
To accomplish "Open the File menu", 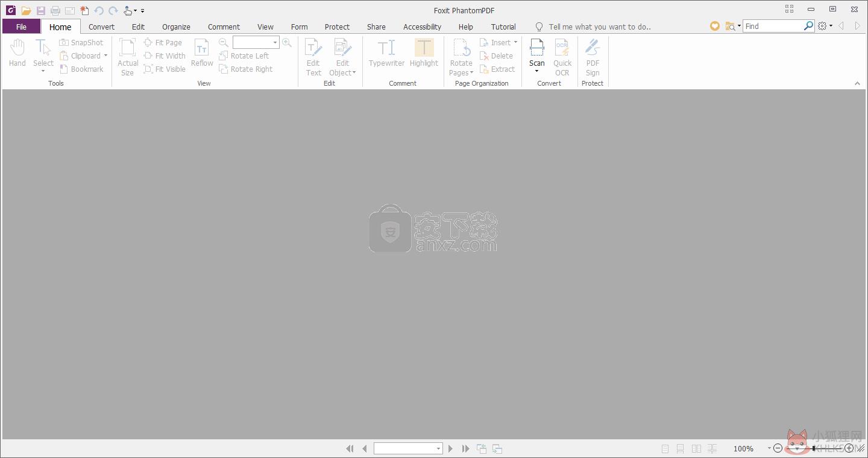I will click(x=21, y=27).
